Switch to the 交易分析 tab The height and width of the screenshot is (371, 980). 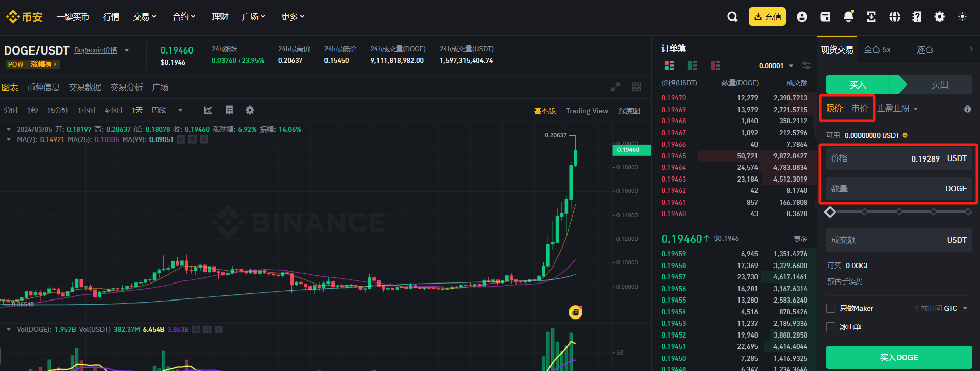(127, 87)
